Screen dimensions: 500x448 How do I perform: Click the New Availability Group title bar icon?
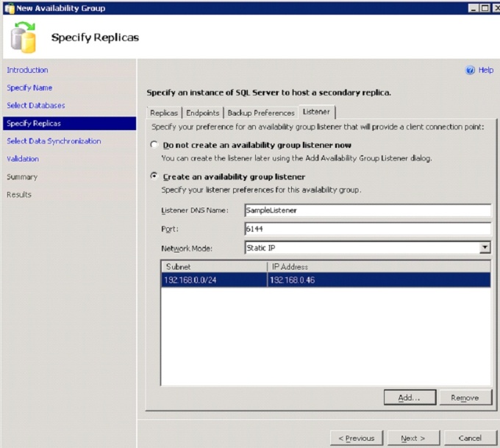coord(10,8)
